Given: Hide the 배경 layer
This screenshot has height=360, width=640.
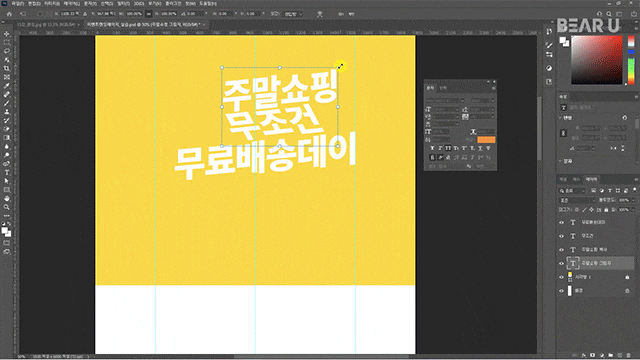Looking at the screenshot, I should (561, 291).
